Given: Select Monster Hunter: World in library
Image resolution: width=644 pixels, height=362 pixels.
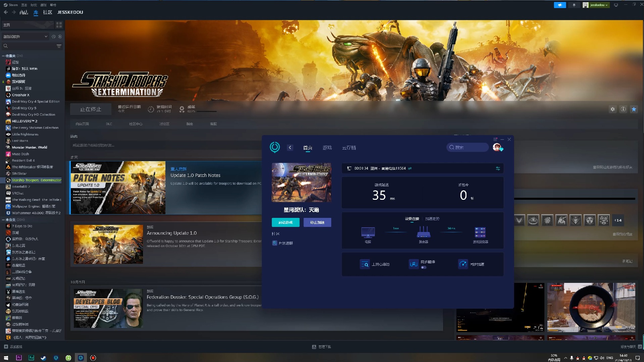Looking at the screenshot, I should click(29, 147).
